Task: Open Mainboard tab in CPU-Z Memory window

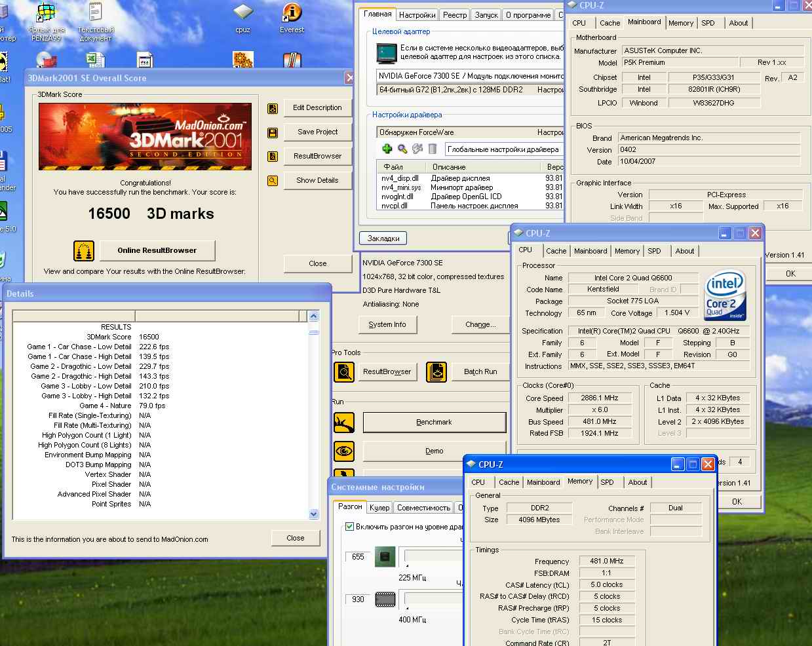Action: (543, 482)
